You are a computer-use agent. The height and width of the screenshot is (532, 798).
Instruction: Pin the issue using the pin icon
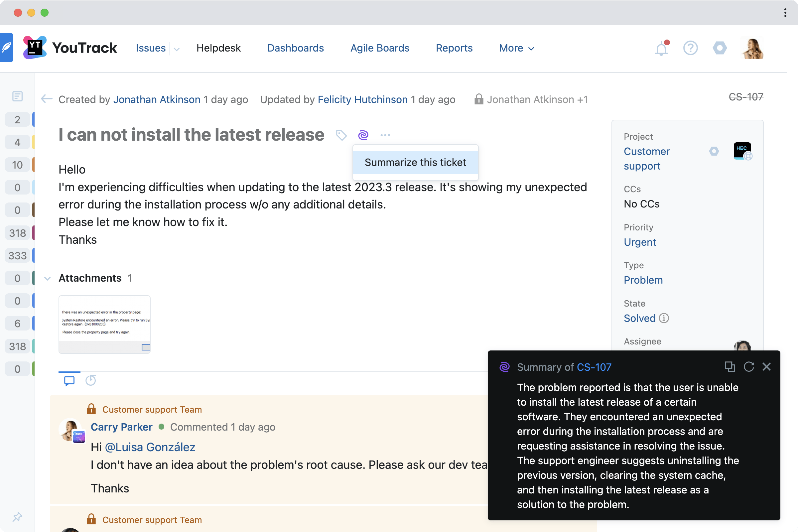17,517
